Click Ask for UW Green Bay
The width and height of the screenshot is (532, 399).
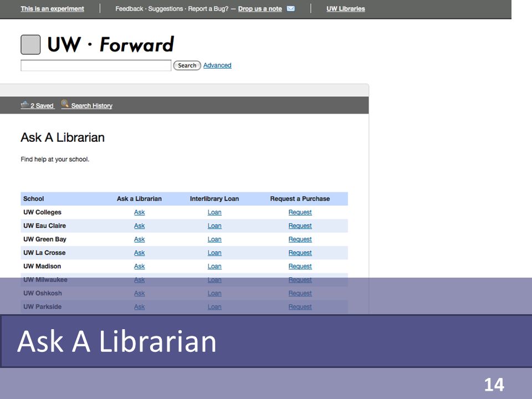point(139,239)
